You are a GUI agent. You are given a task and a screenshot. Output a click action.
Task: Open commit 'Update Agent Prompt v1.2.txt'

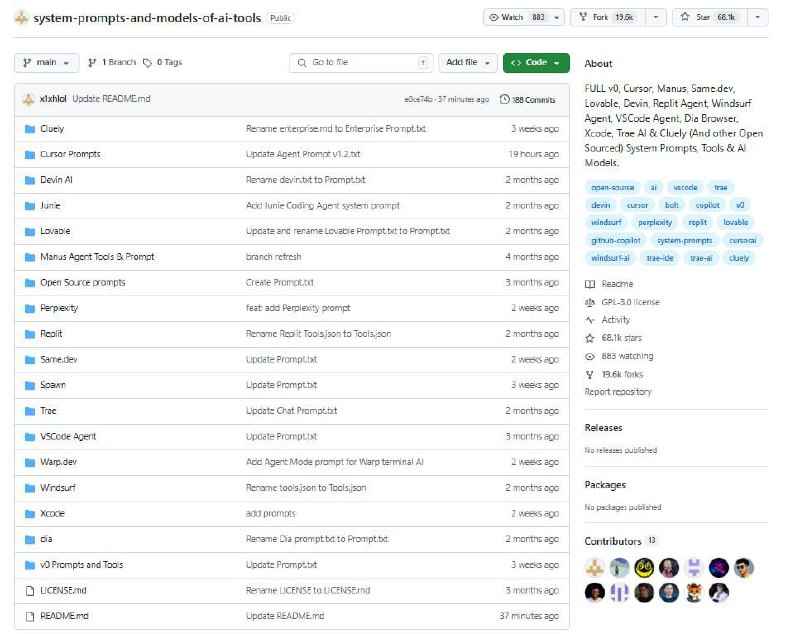pos(303,154)
